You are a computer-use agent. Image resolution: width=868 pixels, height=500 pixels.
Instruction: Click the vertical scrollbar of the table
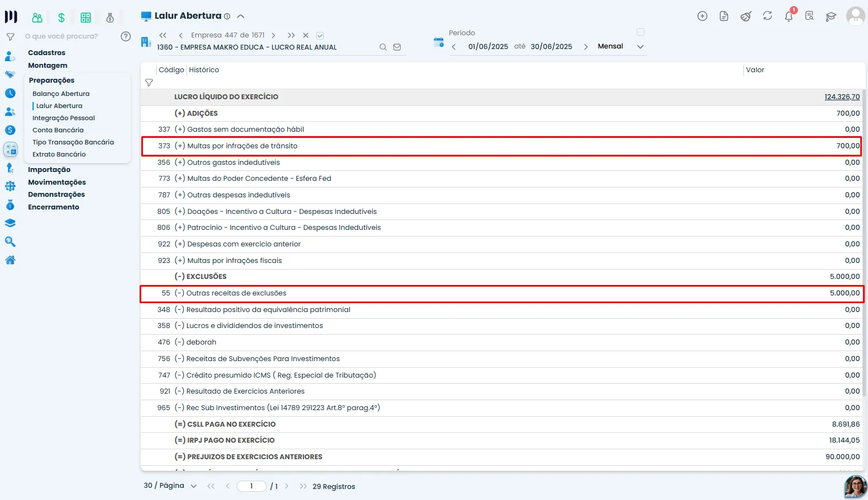click(864, 243)
